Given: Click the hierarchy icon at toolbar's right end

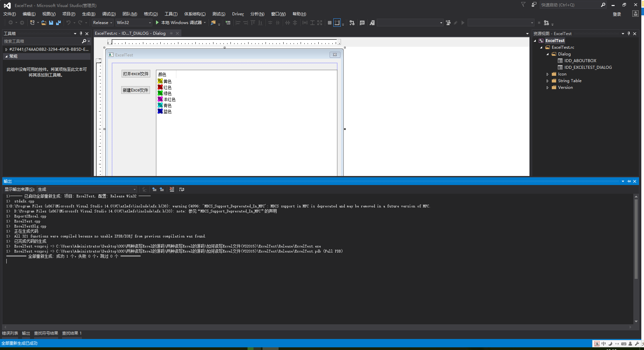Looking at the screenshot, I should 546,23.
